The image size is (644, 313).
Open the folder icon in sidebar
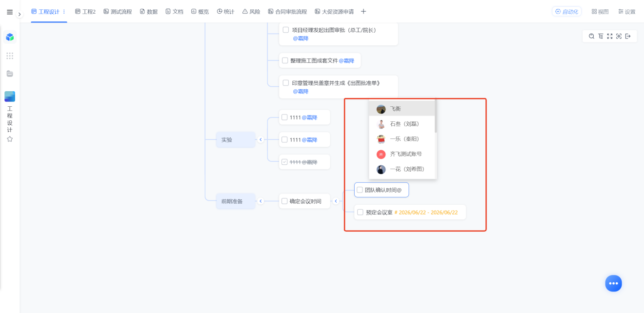tap(10, 74)
